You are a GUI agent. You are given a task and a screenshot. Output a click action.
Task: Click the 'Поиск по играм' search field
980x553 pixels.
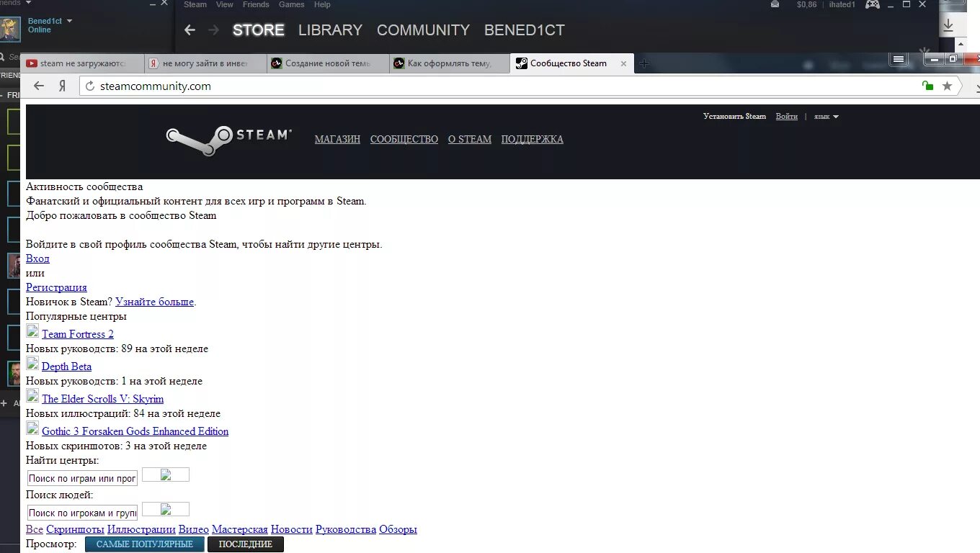tap(82, 478)
